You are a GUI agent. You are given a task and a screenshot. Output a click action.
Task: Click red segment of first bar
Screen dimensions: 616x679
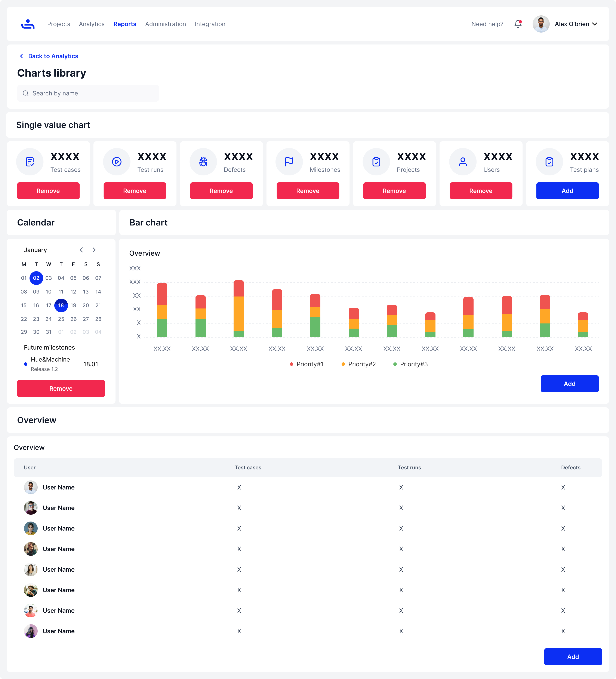click(162, 294)
